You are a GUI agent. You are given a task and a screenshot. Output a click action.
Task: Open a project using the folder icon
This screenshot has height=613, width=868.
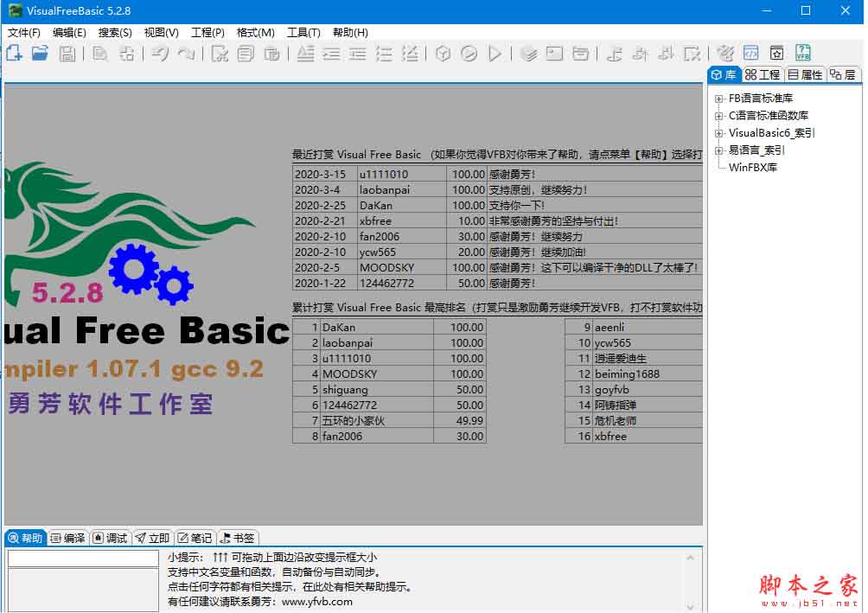pos(39,53)
